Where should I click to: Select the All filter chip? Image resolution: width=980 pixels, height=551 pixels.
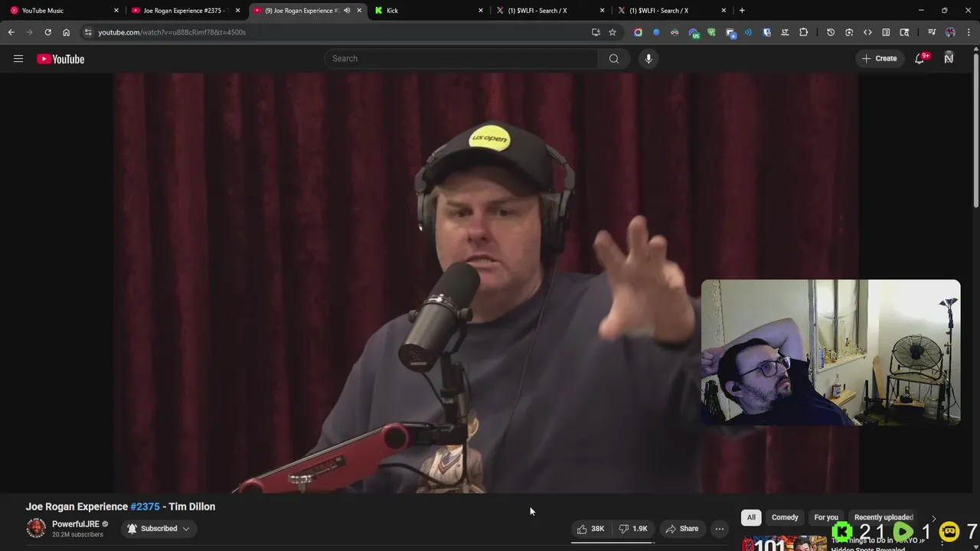click(x=751, y=517)
